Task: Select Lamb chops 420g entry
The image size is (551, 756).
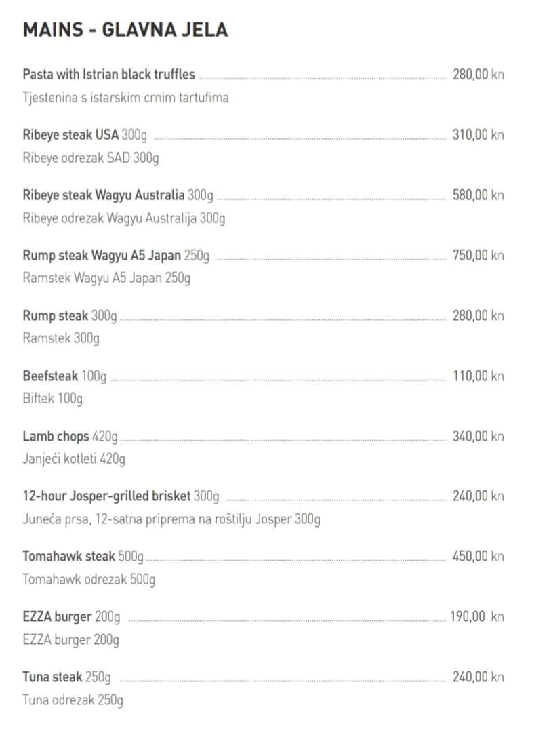Action: (x=70, y=437)
